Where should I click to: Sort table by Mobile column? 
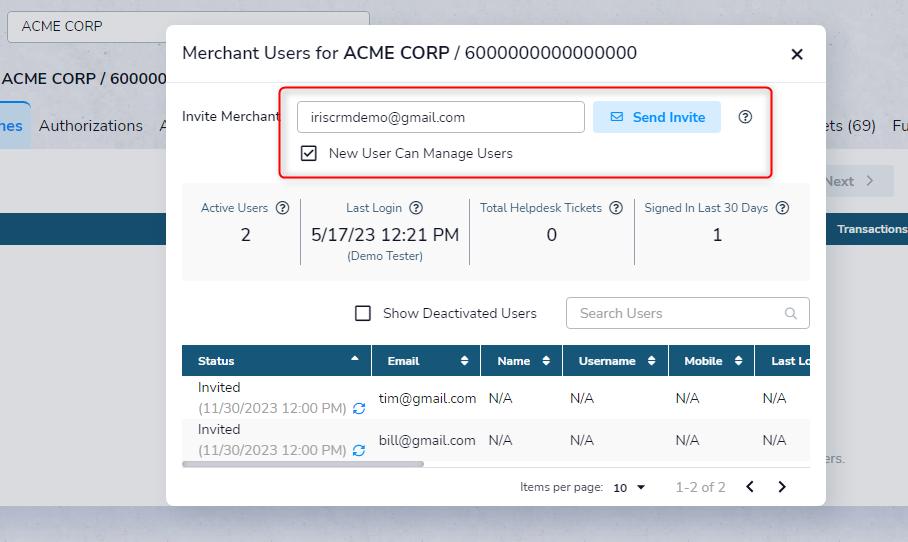(x=712, y=361)
